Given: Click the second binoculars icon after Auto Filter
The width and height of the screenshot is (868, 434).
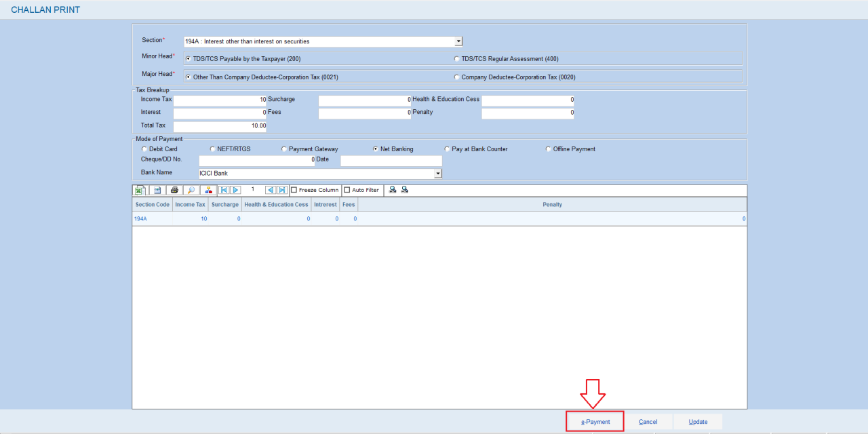Looking at the screenshot, I should point(405,191).
